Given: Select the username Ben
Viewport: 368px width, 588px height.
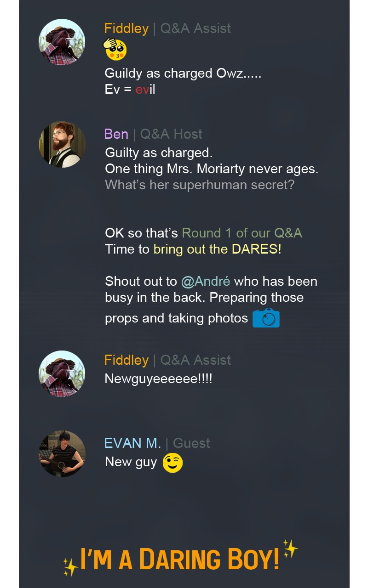Looking at the screenshot, I should [x=116, y=134].
